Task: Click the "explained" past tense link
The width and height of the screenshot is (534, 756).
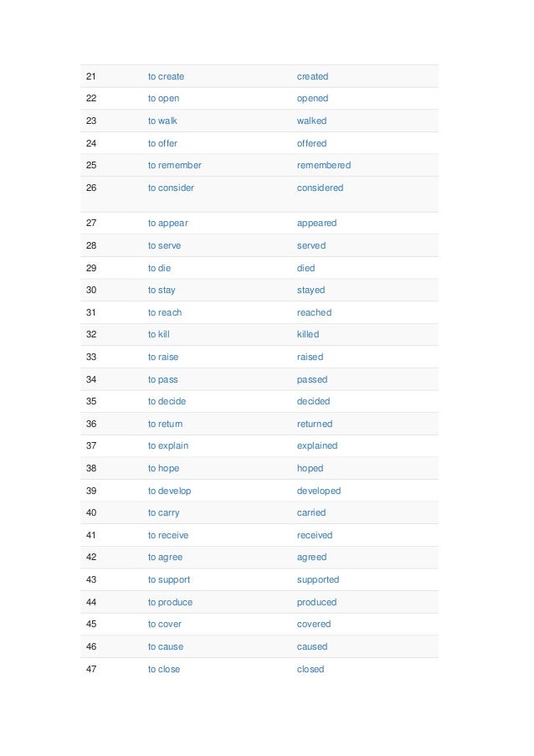Action: click(317, 446)
